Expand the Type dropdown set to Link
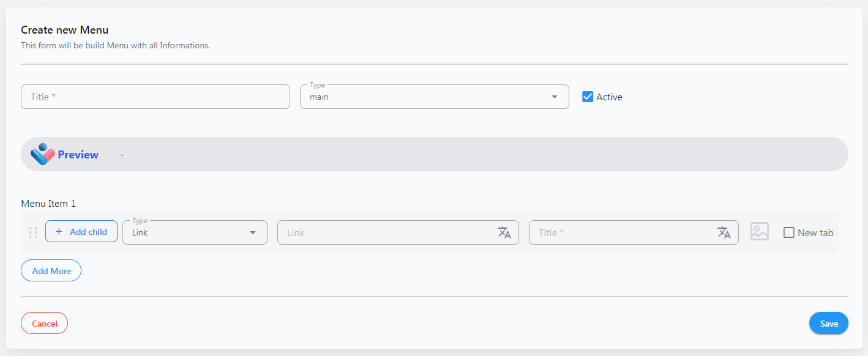This screenshot has width=868, height=356. tap(195, 232)
